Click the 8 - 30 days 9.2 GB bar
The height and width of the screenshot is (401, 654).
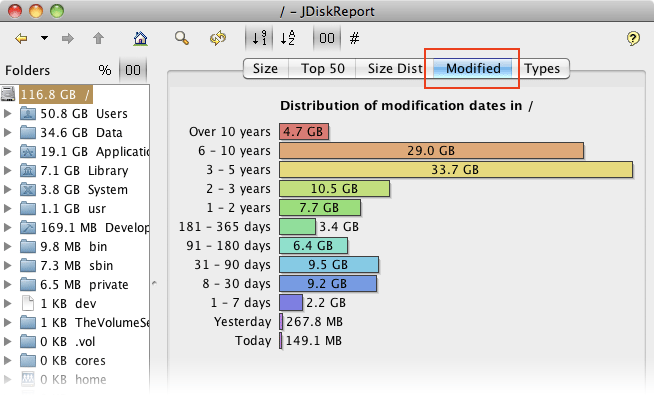coord(328,284)
